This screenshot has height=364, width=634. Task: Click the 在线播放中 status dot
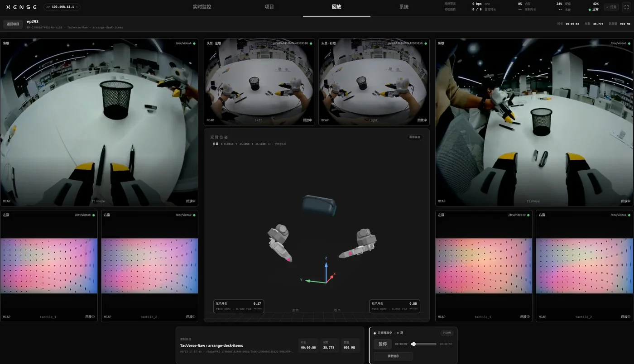coord(375,333)
